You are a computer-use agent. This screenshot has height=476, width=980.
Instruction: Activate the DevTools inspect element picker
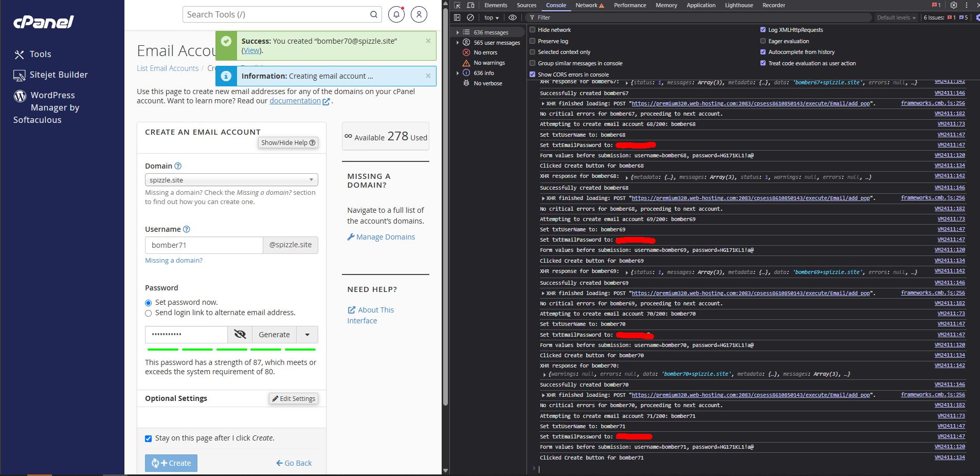457,5
